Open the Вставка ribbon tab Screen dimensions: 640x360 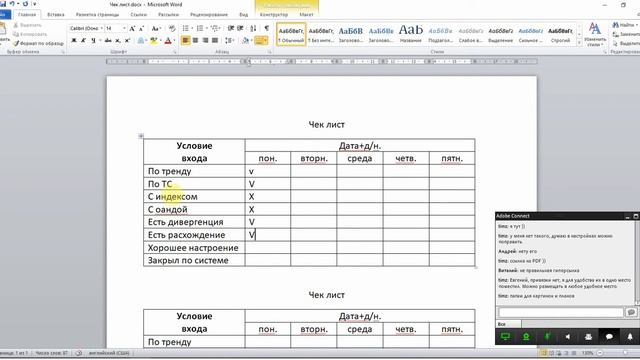tap(56, 15)
